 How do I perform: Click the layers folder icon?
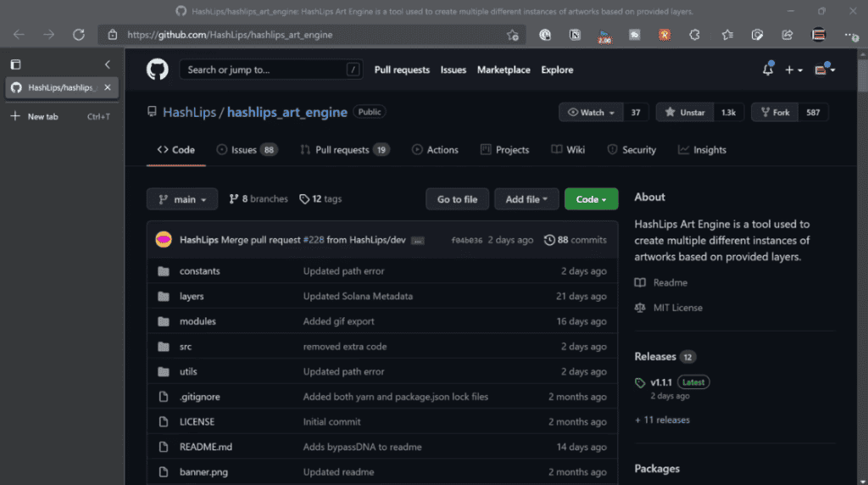164,296
